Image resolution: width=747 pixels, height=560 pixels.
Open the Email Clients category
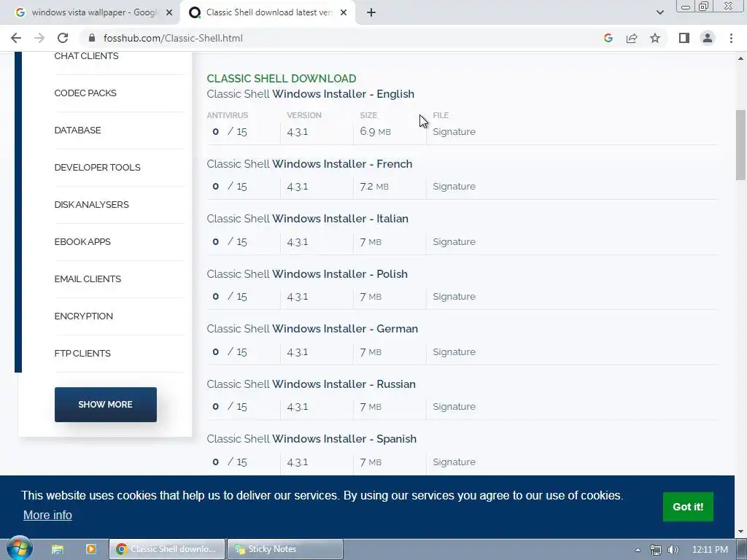coord(88,279)
